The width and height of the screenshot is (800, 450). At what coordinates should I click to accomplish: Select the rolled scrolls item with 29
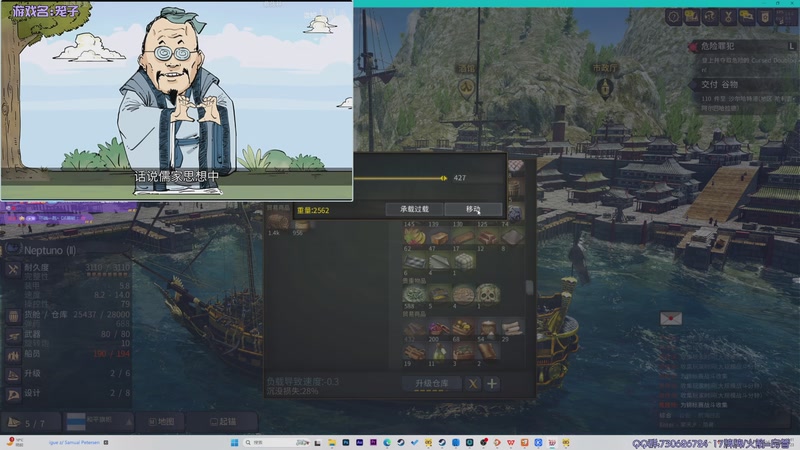tap(512, 328)
